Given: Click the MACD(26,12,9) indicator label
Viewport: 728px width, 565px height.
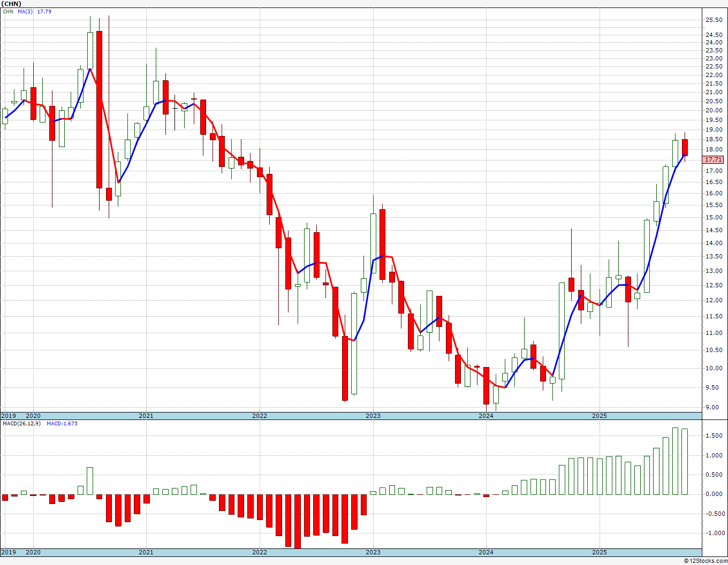Looking at the screenshot, I should point(21,423).
